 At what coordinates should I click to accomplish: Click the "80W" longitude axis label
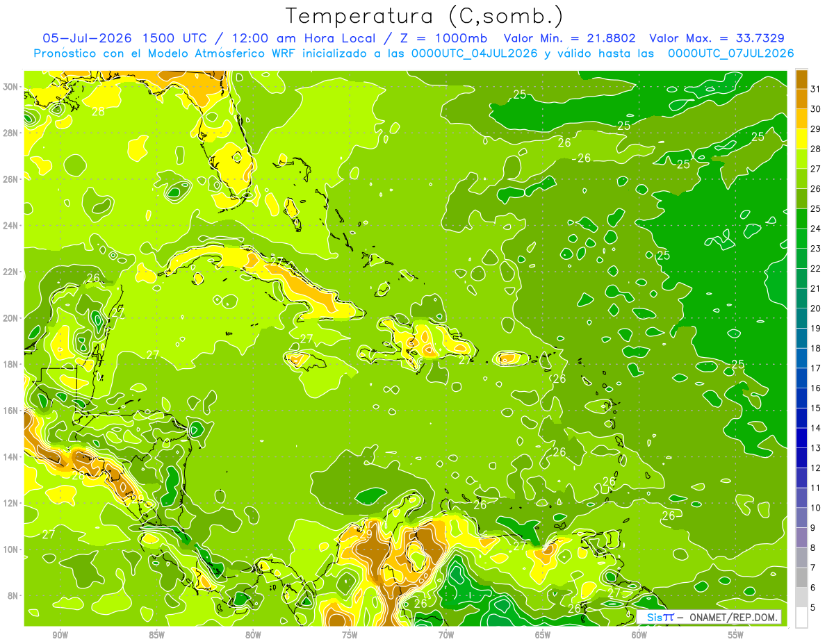253,635
